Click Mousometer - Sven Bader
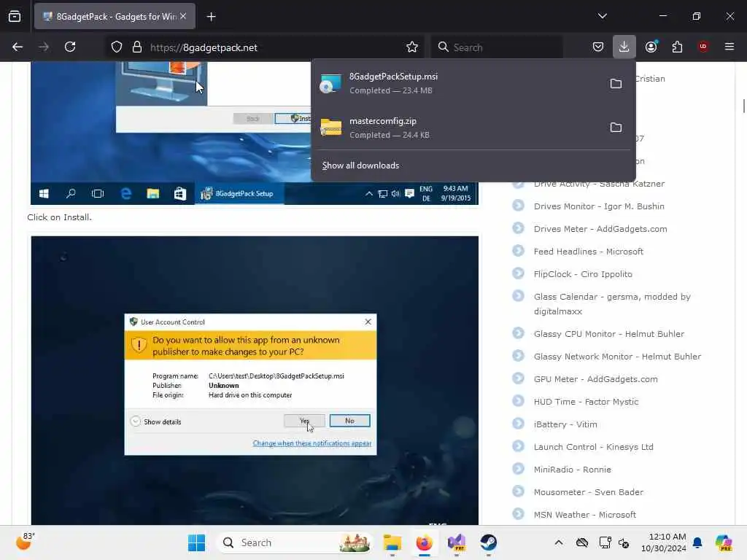747x560 pixels. tap(589, 492)
